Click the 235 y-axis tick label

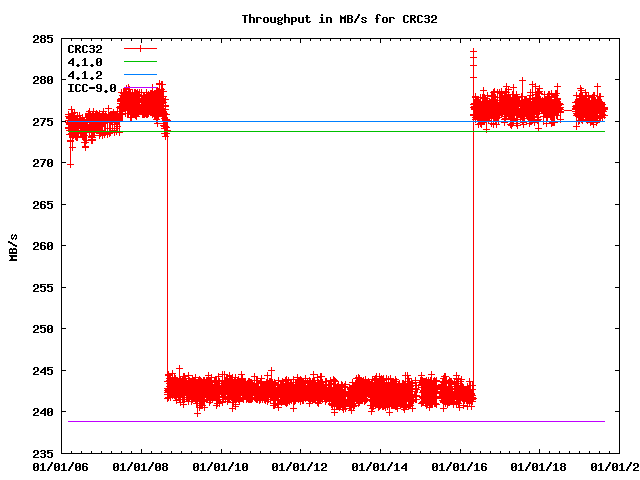tap(43, 453)
